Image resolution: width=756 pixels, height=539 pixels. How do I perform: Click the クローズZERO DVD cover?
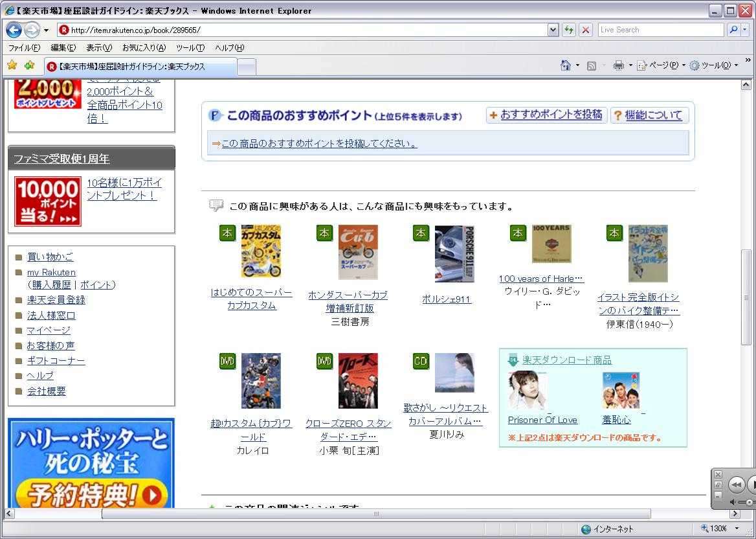pyautogui.click(x=358, y=381)
